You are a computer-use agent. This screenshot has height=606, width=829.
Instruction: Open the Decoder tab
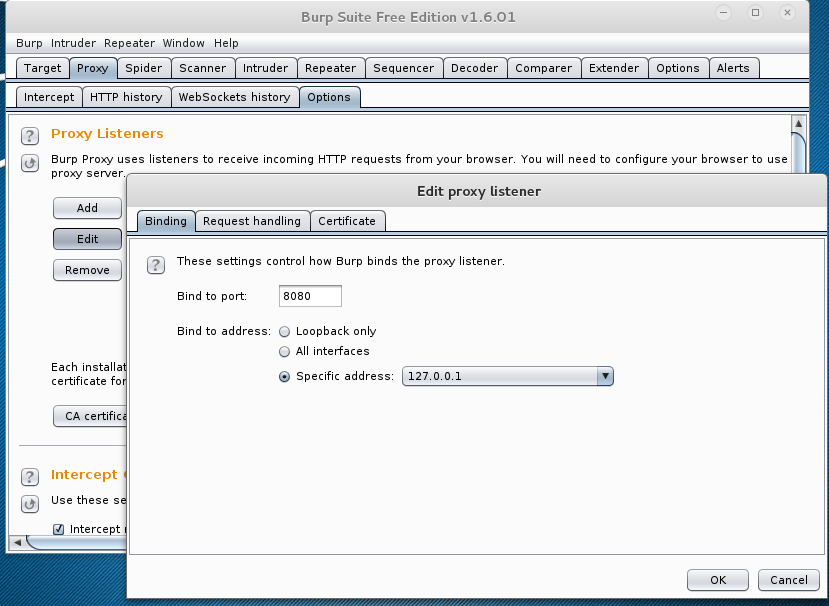[474, 68]
